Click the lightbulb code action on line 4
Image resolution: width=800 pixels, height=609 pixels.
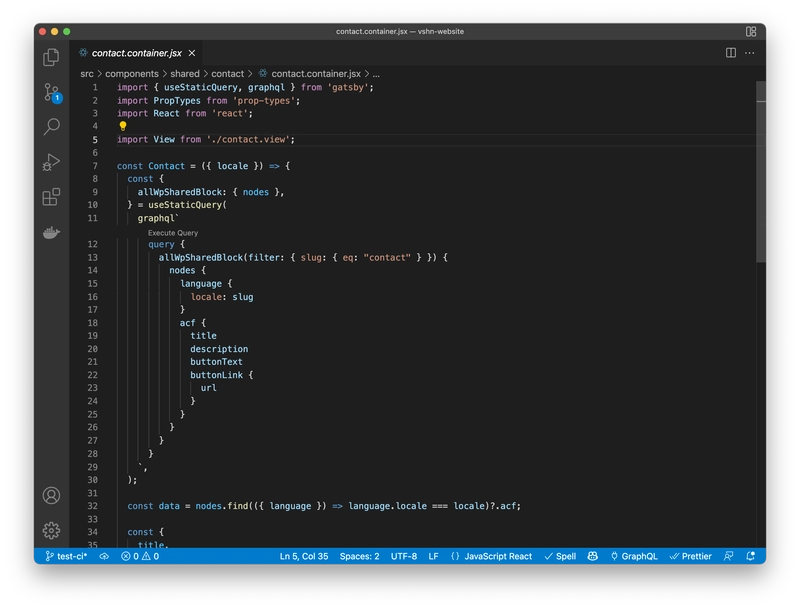click(122, 125)
